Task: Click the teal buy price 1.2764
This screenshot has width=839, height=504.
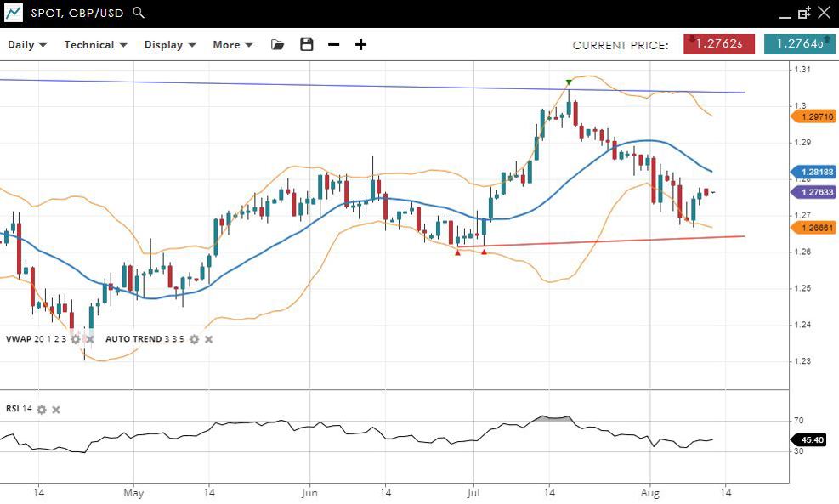Action: (799, 44)
